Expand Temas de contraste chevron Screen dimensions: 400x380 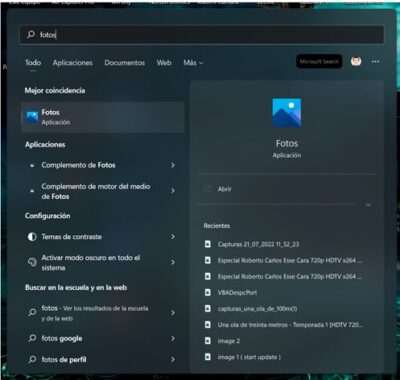[173, 237]
